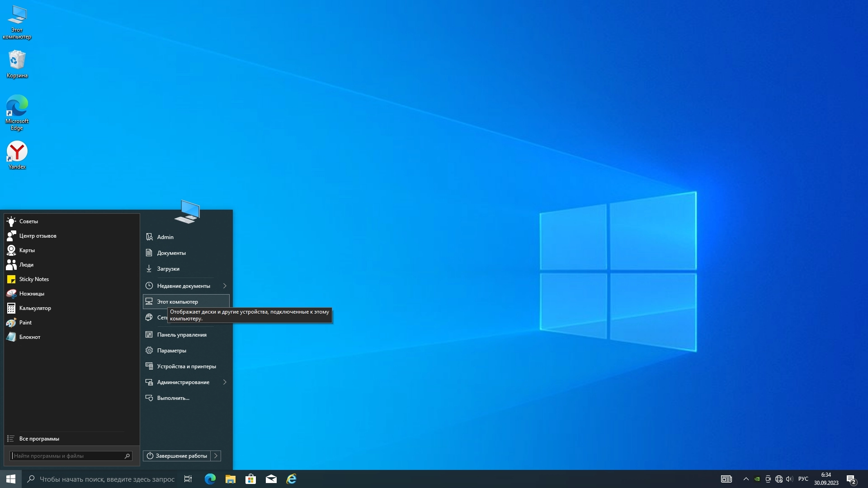Click the Завершение работы button
Image resolution: width=868 pixels, height=488 pixels.
[x=177, y=456]
